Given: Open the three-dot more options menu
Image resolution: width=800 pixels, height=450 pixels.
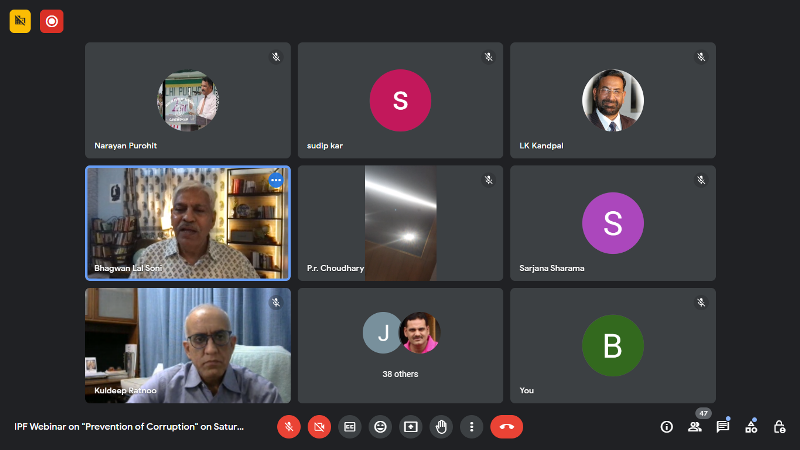Looking at the screenshot, I should 471,426.
